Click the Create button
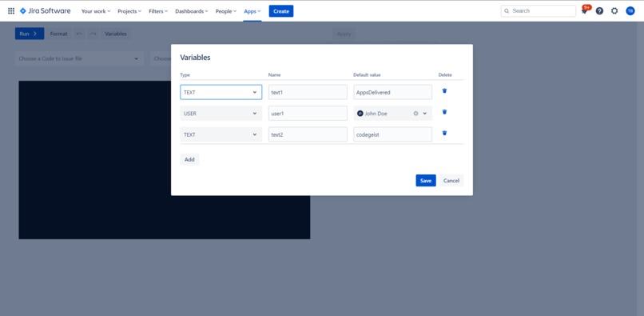Viewport: 644px width, 316px height. [x=281, y=11]
